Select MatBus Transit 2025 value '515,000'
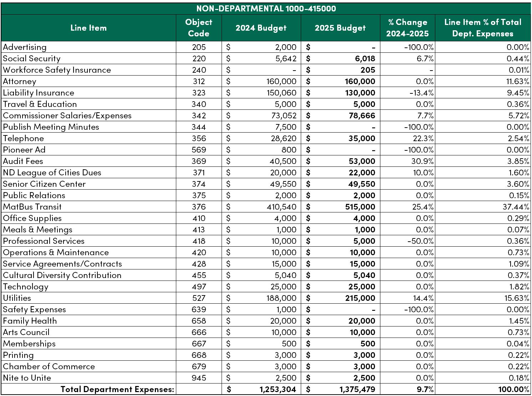The image size is (532, 396). pos(360,207)
